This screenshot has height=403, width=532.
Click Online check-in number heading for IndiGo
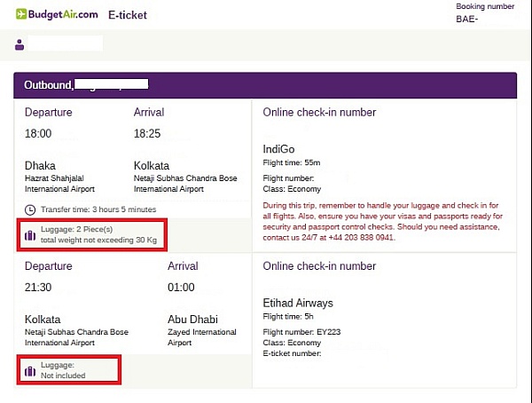click(319, 113)
